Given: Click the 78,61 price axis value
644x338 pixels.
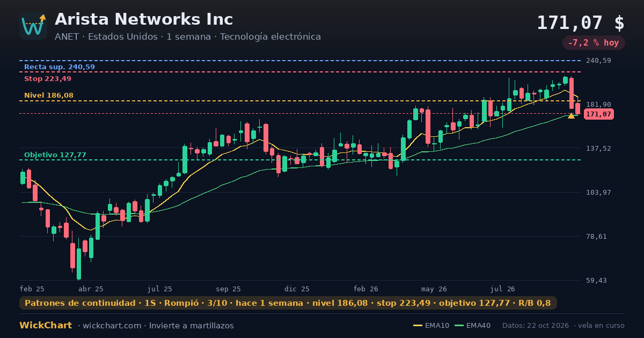Looking at the screenshot, I should [596, 237].
